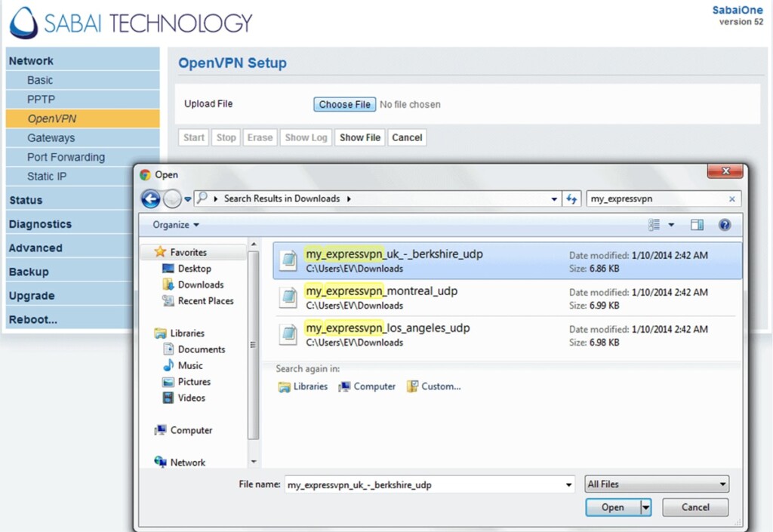Open OpenVPN in Sabai sidebar
This screenshot has height=532, width=773.
tap(82, 118)
